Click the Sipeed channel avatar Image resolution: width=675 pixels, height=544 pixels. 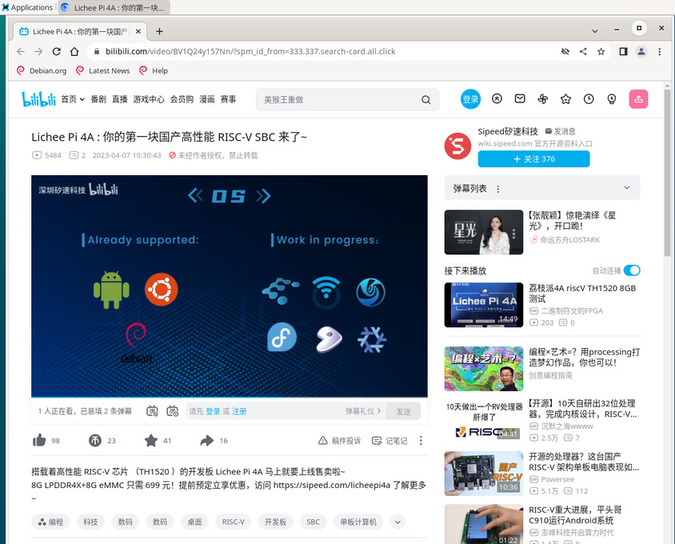458,146
